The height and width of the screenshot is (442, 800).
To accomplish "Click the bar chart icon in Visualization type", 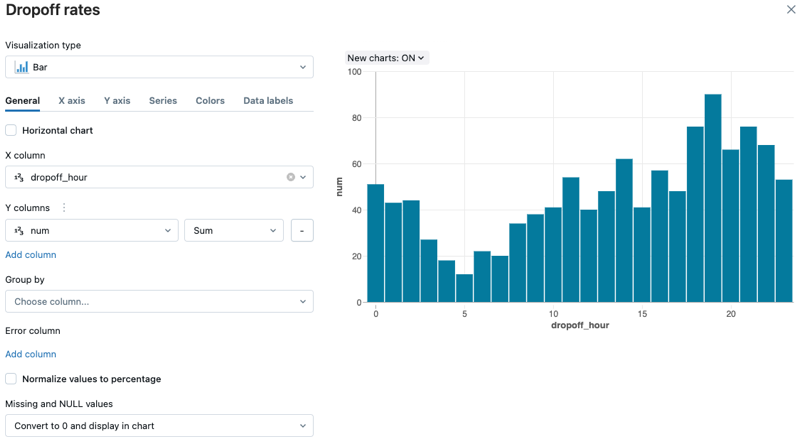I will coord(22,67).
